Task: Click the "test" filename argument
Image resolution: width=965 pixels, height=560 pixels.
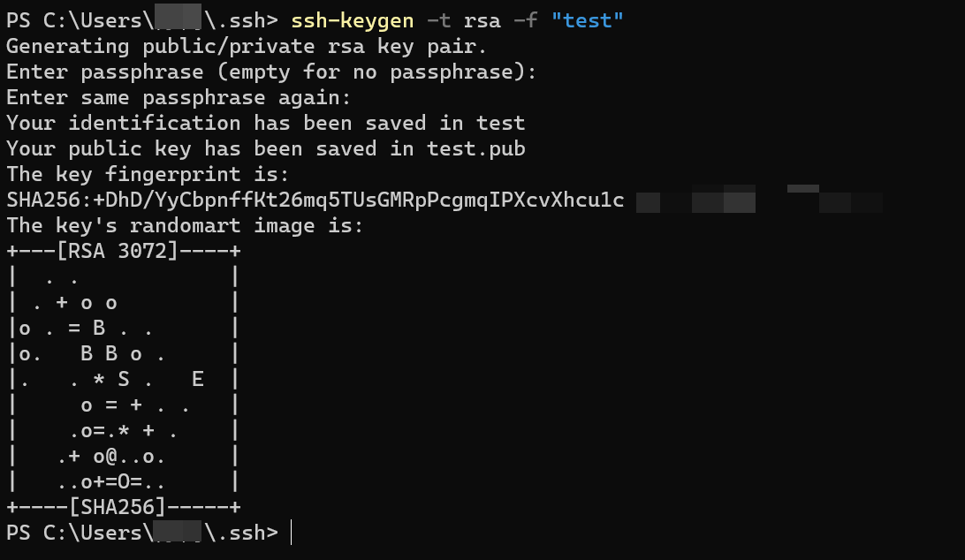Action: pos(587,21)
